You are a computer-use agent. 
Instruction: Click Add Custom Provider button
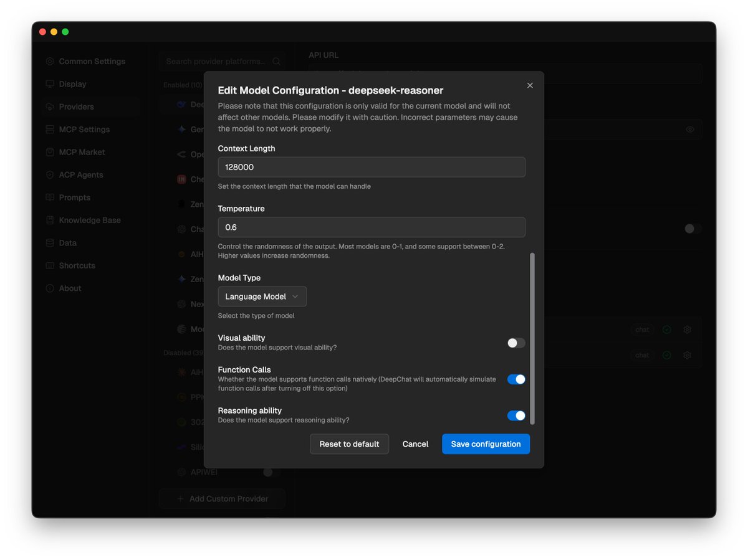223,499
